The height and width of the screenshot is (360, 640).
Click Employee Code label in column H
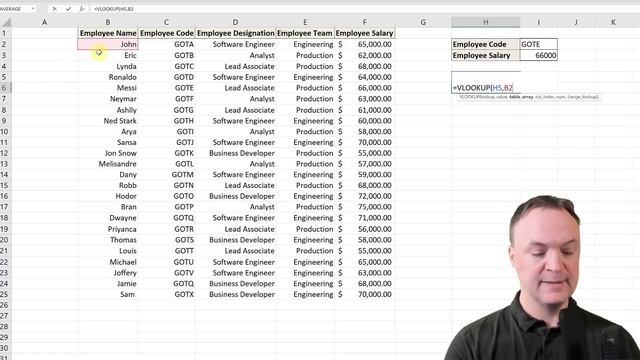[x=486, y=44]
